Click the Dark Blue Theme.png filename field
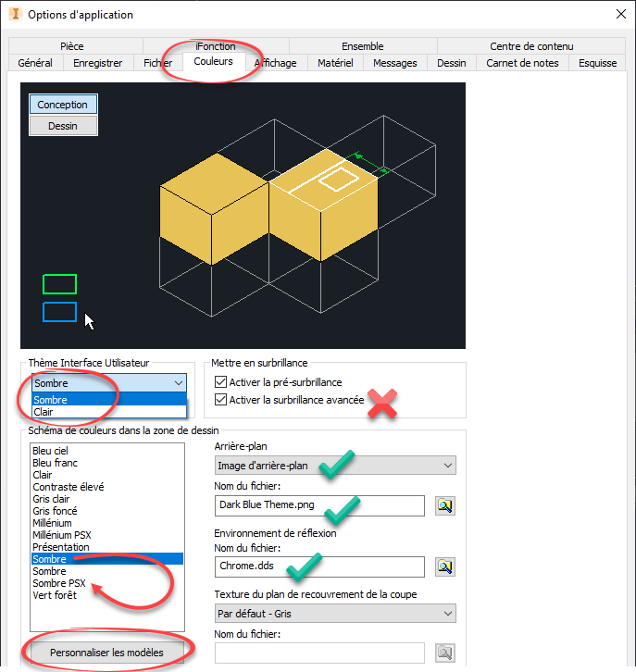Image resolution: width=636 pixels, height=672 pixels. point(318,505)
